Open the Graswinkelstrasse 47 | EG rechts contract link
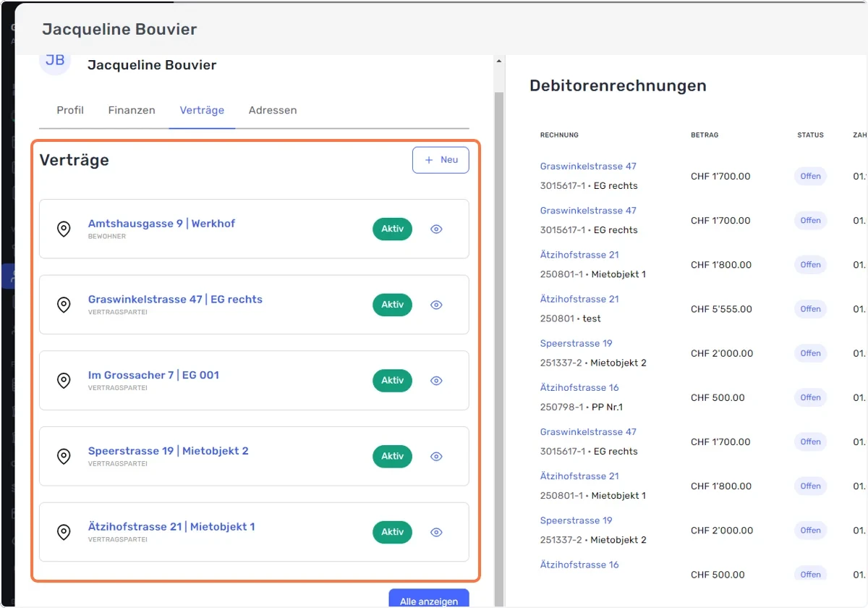868x608 pixels. 175,300
